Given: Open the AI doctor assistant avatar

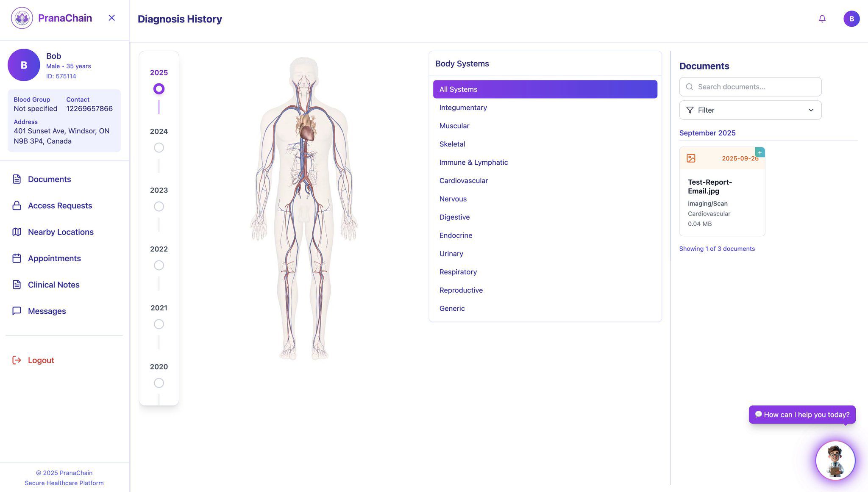Looking at the screenshot, I should (835, 460).
